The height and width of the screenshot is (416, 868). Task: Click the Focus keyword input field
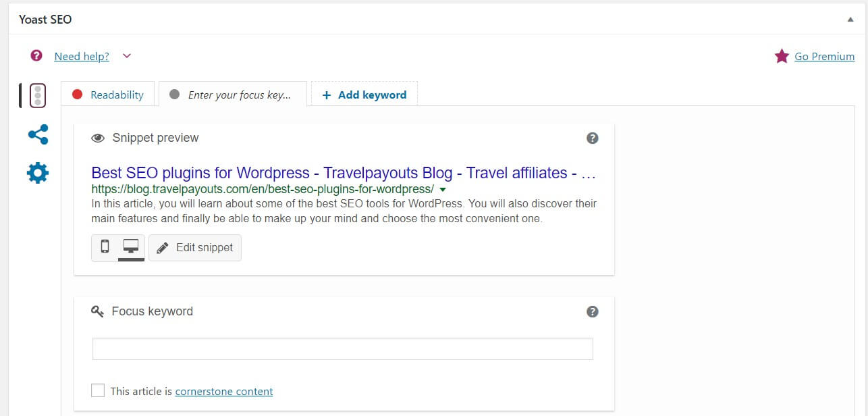[342, 348]
